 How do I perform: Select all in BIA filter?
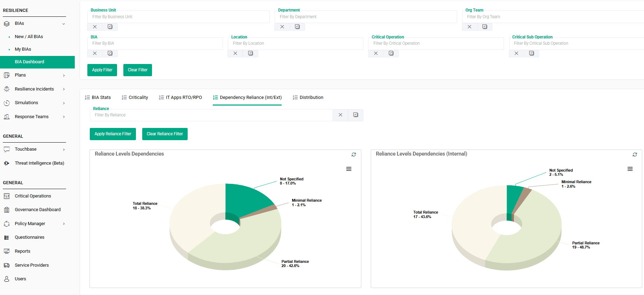tap(110, 53)
